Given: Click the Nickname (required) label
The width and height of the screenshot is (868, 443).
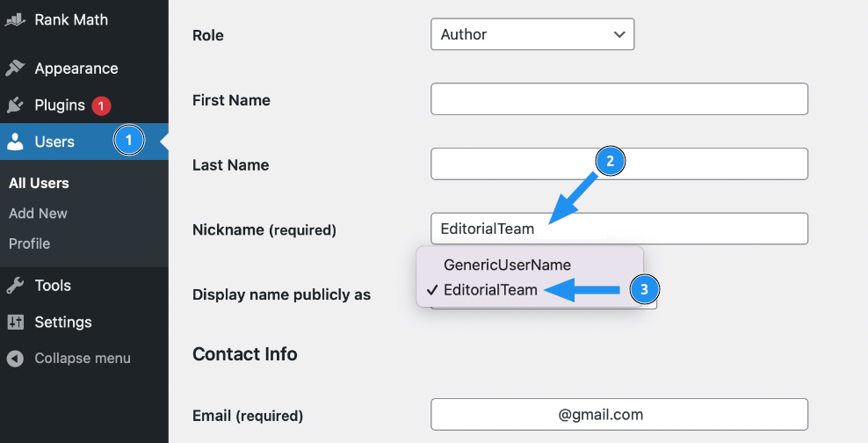Looking at the screenshot, I should (264, 229).
